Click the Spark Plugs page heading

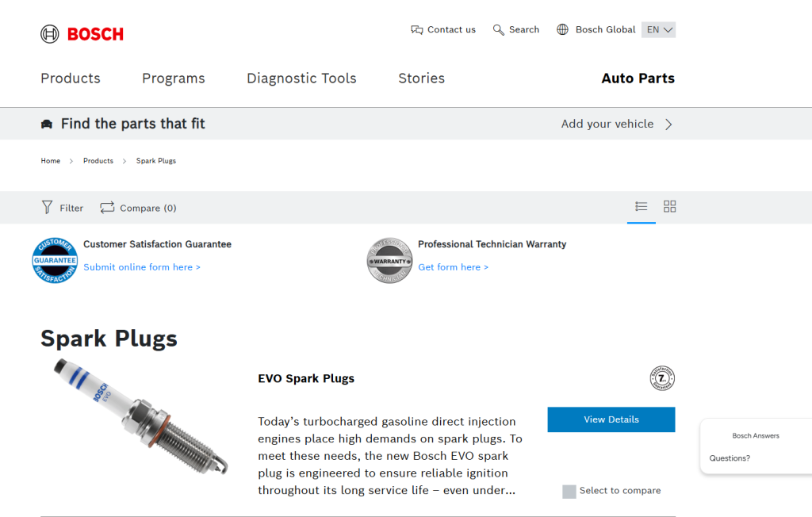point(109,339)
